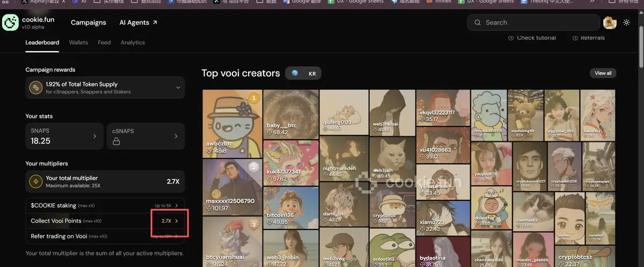Open AI Agents external link

138,23
